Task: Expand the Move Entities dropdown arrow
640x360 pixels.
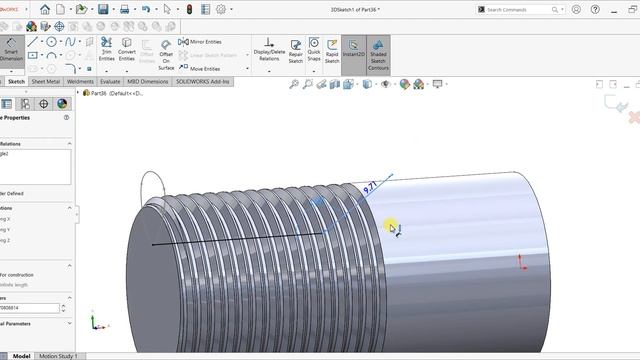Action: click(x=247, y=69)
